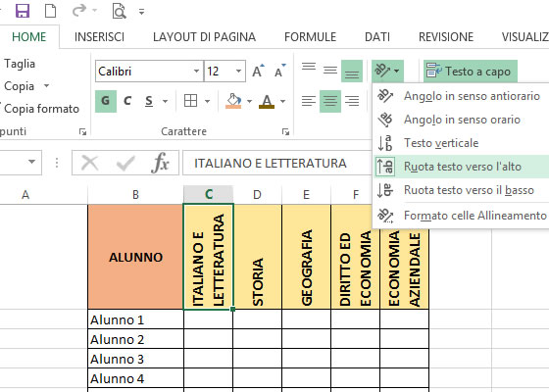Increase font size with the larger A icon
This screenshot has width=549, height=392.
click(259, 71)
